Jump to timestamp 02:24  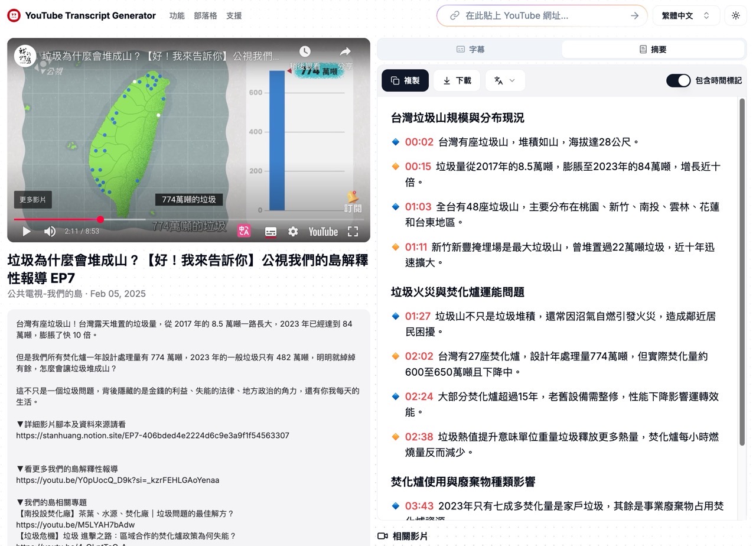tap(419, 396)
